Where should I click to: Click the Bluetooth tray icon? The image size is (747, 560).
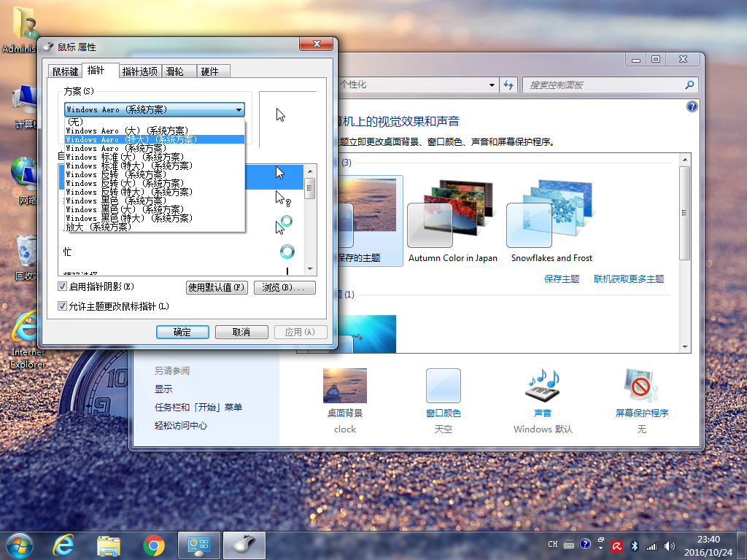coord(635,546)
